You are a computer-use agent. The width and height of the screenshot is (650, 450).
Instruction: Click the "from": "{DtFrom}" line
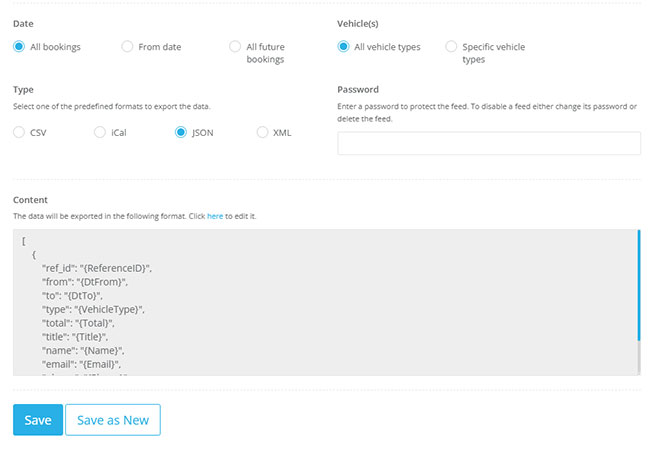(85, 282)
